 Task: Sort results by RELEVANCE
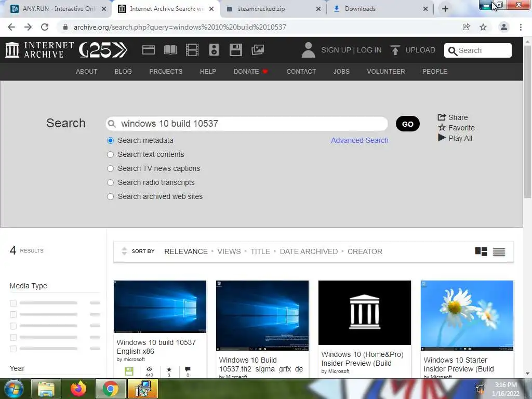click(x=186, y=251)
